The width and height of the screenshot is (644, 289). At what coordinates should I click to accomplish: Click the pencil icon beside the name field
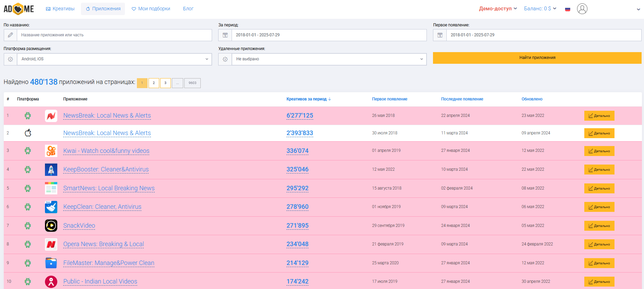click(x=10, y=35)
